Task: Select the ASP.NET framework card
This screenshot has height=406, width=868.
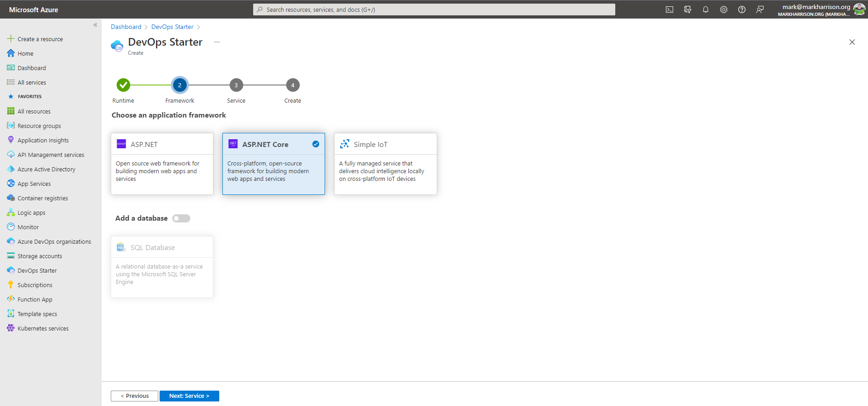Action: [x=162, y=164]
